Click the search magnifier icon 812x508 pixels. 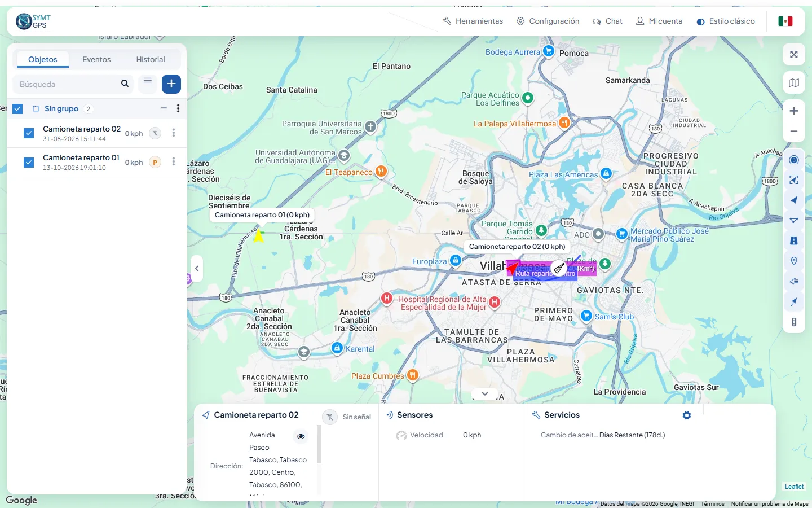[x=125, y=84]
